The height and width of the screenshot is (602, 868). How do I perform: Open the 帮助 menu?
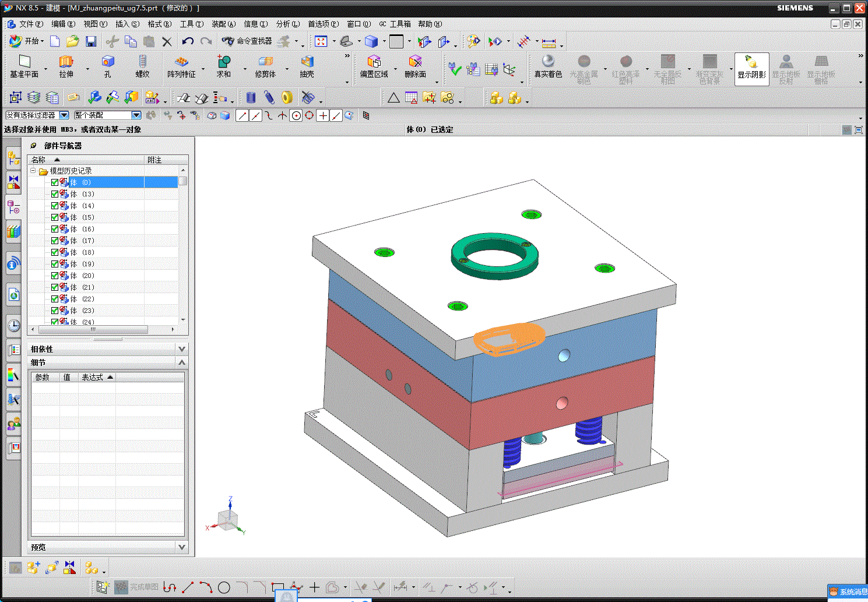430,24
